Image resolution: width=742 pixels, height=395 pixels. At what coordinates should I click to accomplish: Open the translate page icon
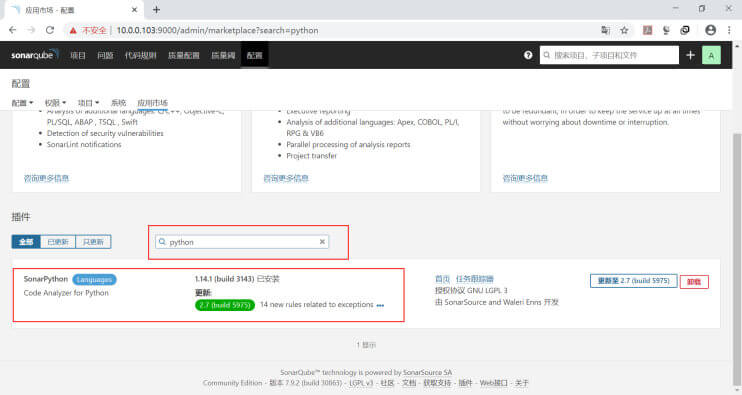point(605,30)
